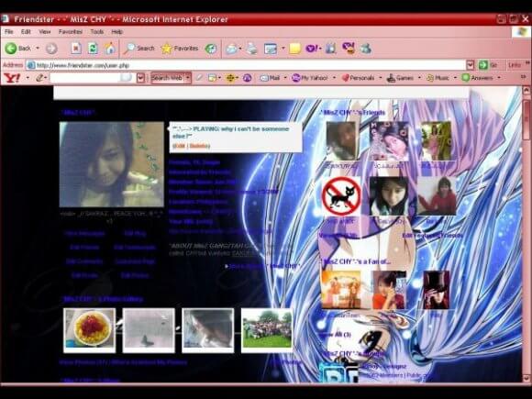This screenshot has height=399, width=532.
Task: Open the Edit menu
Action: [x=26, y=32]
